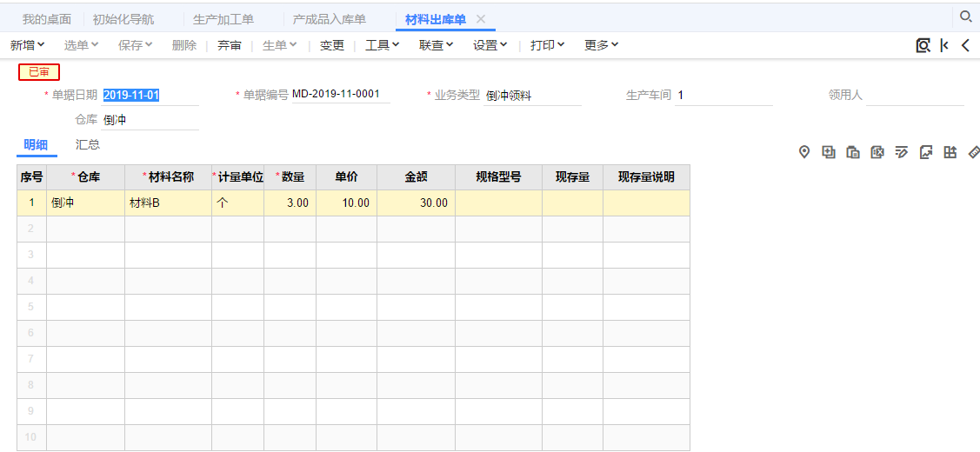980x452 pixels.
Task: Go to previous record with < arrow
Action: click(x=965, y=45)
